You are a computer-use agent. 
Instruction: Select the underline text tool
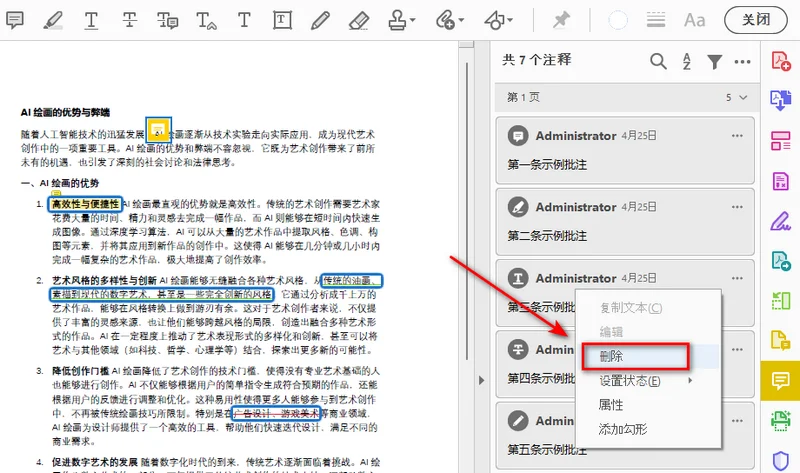pyautogui.click(x=91, y=20)
